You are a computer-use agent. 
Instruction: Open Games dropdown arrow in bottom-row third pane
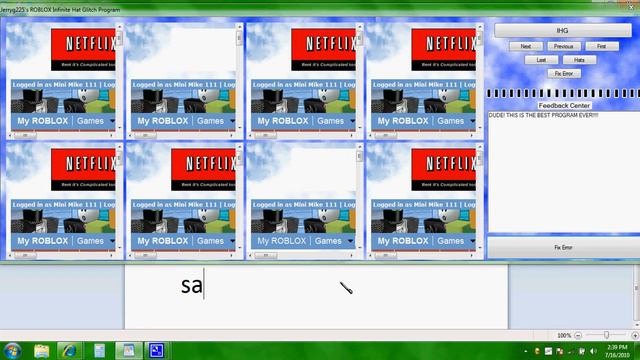pos(350,241)
